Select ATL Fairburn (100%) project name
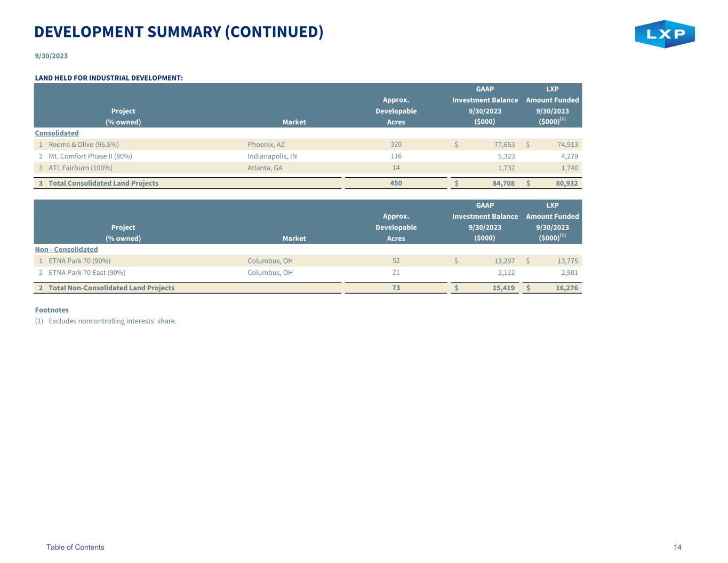The width and height of the screenshot is (728, 563). point(81,168)
